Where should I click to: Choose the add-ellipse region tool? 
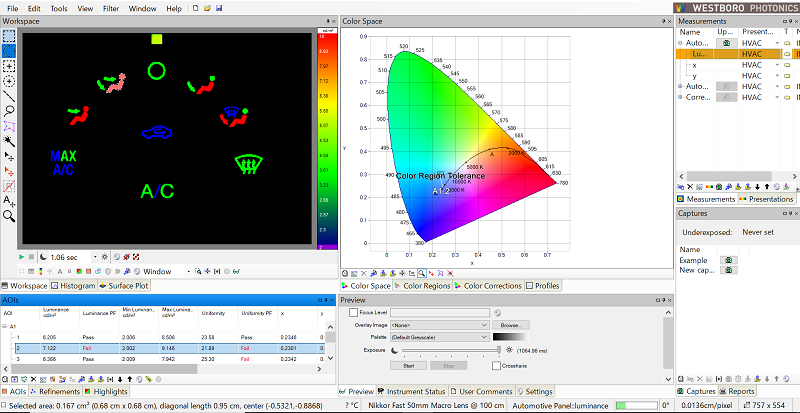pos(9,81)
